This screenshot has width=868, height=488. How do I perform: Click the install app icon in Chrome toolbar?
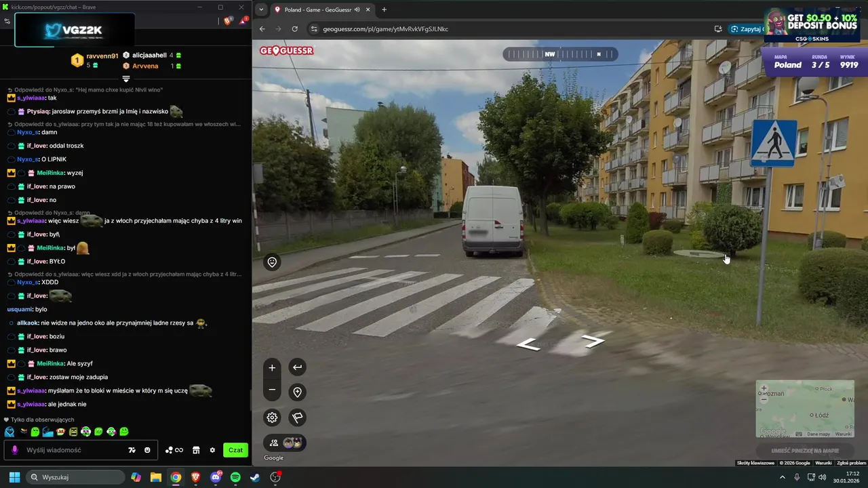(718, 29)
